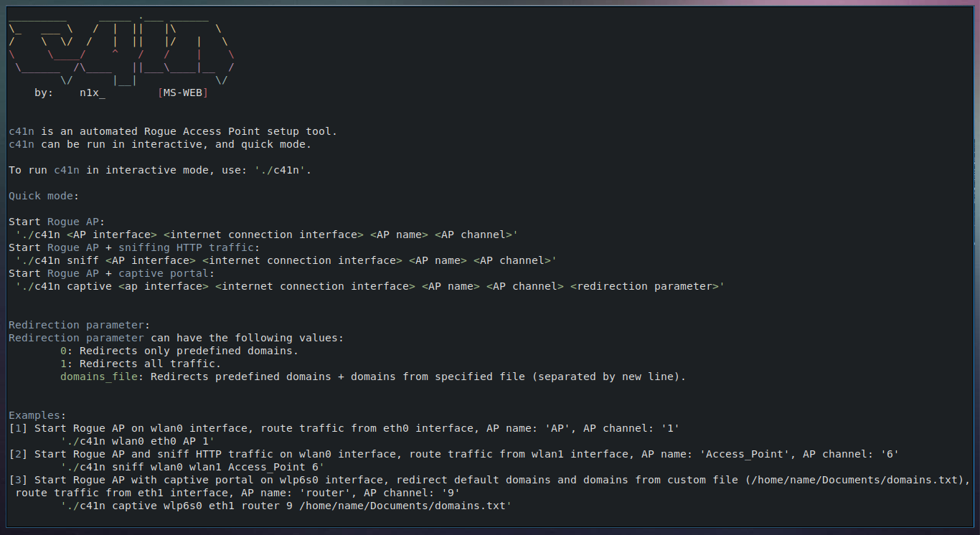Click the '<redirection parameter>' placeholder
Viewport: 980px width, 535px height.
coord(645,286)
